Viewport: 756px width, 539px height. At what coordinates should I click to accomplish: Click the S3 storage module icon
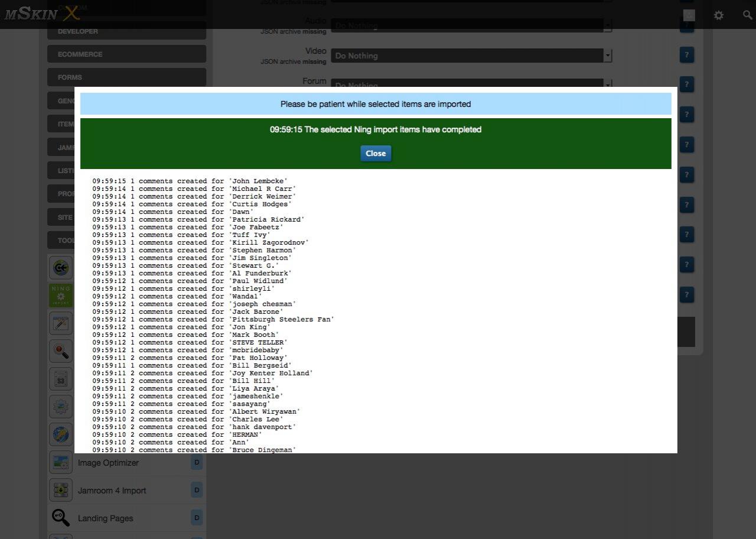[61, 379]
